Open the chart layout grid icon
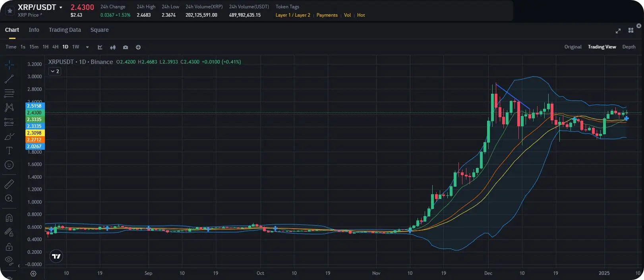This screenshot has width=644, height=280. tap(630, 30)
